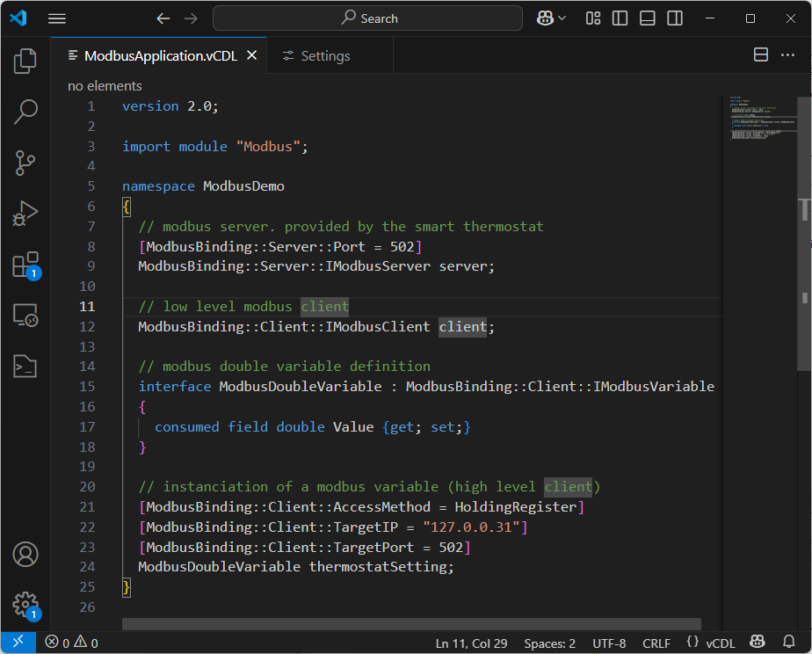The width and height of the screenshot is (812, 654).
Task: Click 'consumed' keyword on line 17
Action: pos(187,427)
